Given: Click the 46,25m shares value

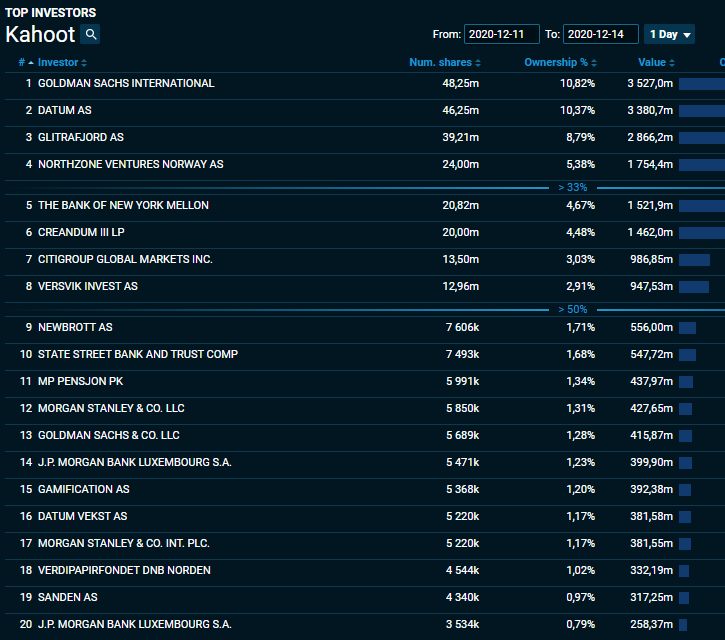Looking at the screenshot, I should (x=461, y=111).
